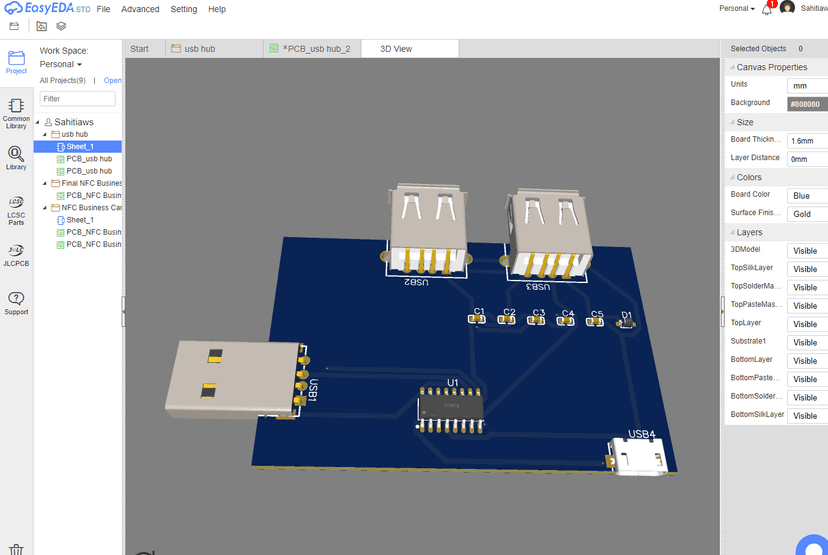The height and width of the screenshot is (555, 828).
Task: Toggle BottomLayer visibility setting
Action: click(806, 361)
